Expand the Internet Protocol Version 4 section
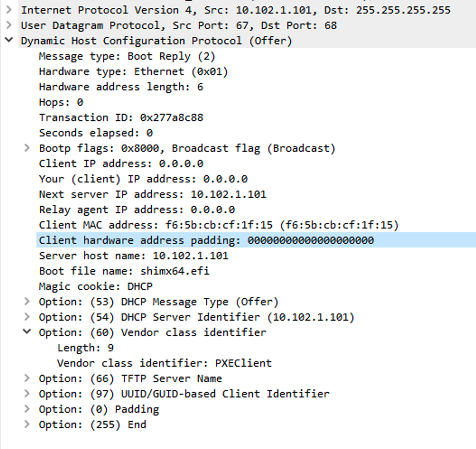 pyautogui.click(x=10, y=10)
